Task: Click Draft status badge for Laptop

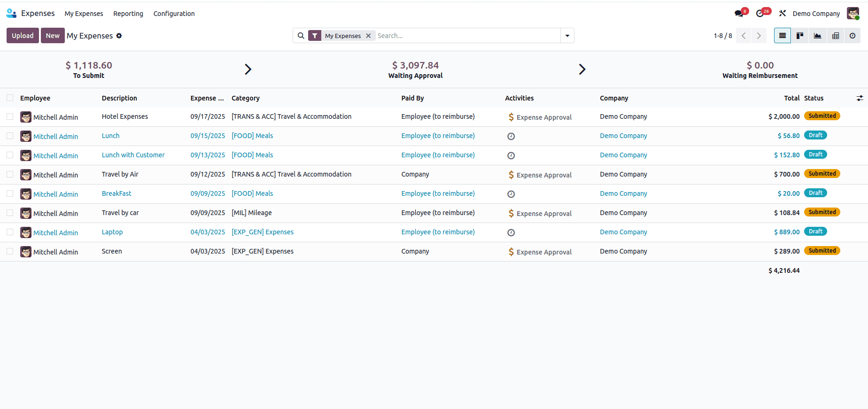Action: [x=815, y=232]
